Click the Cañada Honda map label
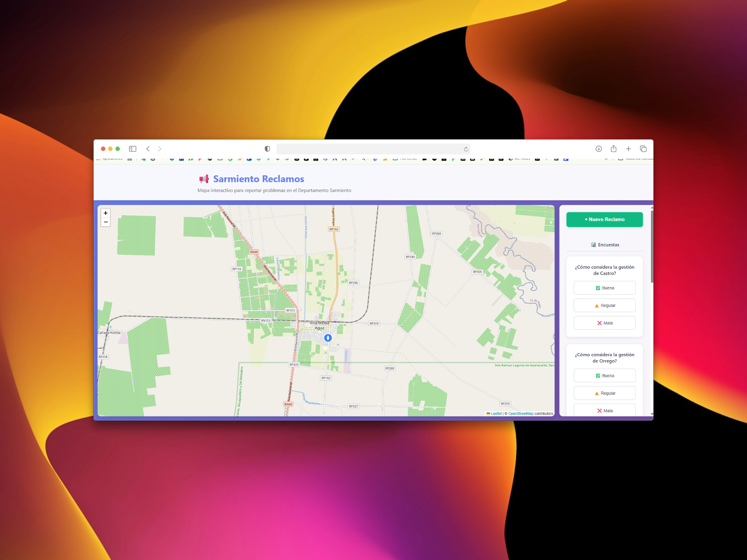 coord(109,333)
